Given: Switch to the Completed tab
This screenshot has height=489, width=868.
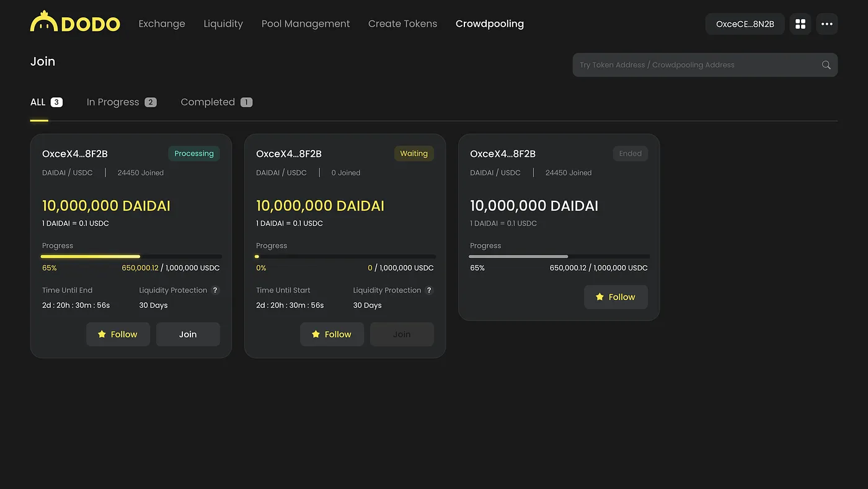Looking at the screenshot, I should 208,102.
